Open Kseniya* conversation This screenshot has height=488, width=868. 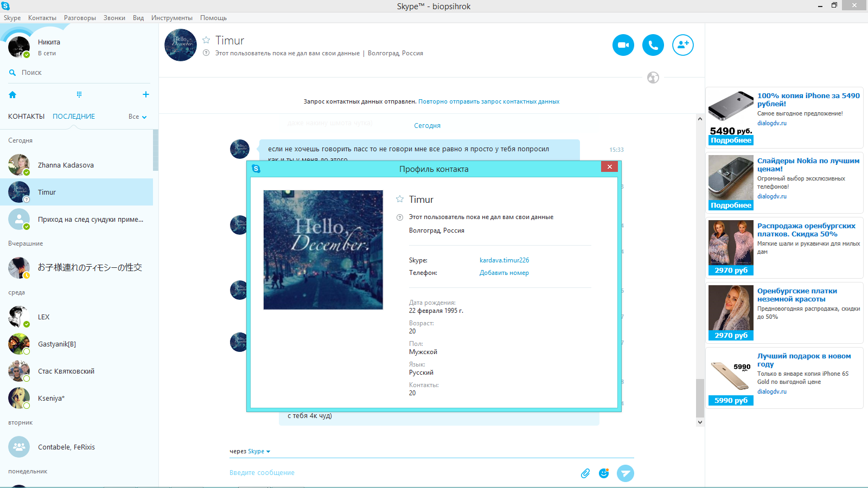(76, 398)
